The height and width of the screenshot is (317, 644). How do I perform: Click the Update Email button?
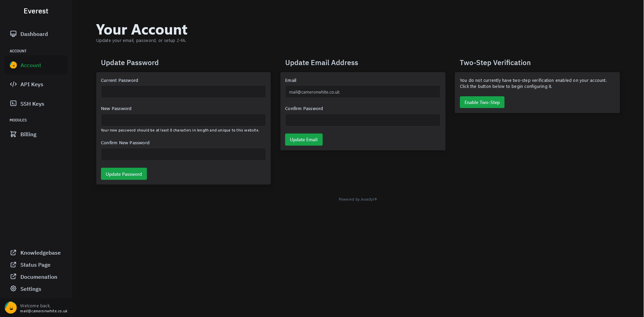[x=304, y=140]
